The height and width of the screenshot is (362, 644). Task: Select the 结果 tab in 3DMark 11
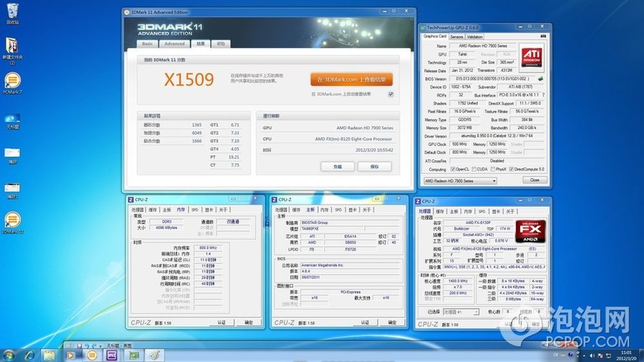(200, 44)
